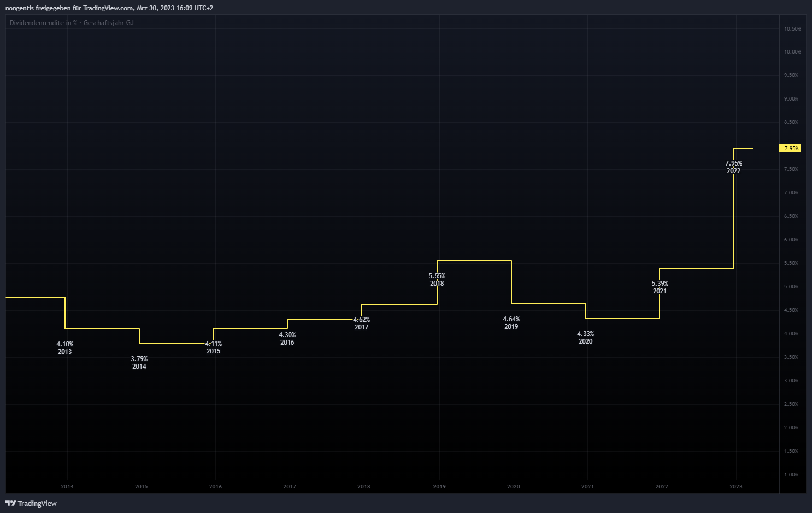The height and width of the screenshot is (513, 812).
Task: Click 2014 on the time axis
Action: pyautogui.click(x=67, y=487)
